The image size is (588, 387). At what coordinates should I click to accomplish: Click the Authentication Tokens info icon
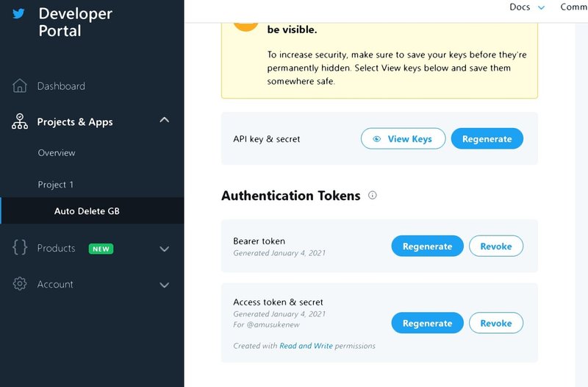pyautogui.click(x=373, y=196)
